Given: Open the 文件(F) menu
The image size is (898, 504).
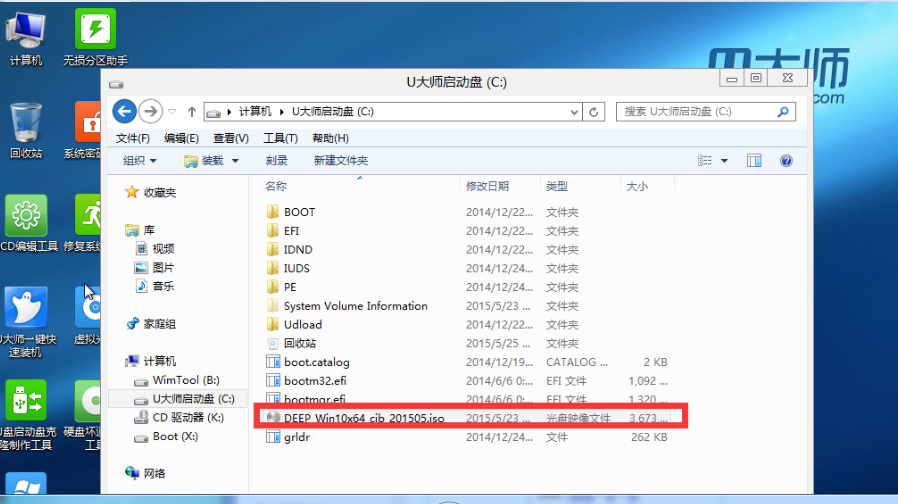Looking at the screenshot, I should tap(133, 138).
